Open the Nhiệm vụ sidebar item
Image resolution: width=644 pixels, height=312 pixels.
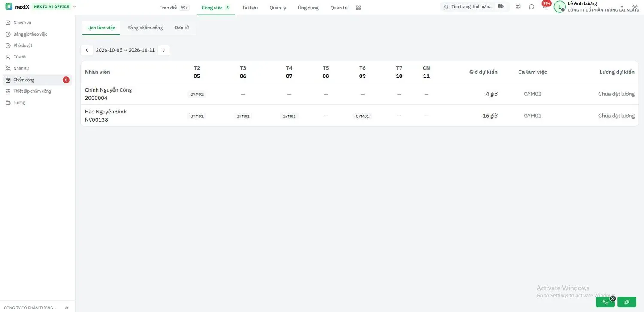pyautogui.click(x=37, y=23)
